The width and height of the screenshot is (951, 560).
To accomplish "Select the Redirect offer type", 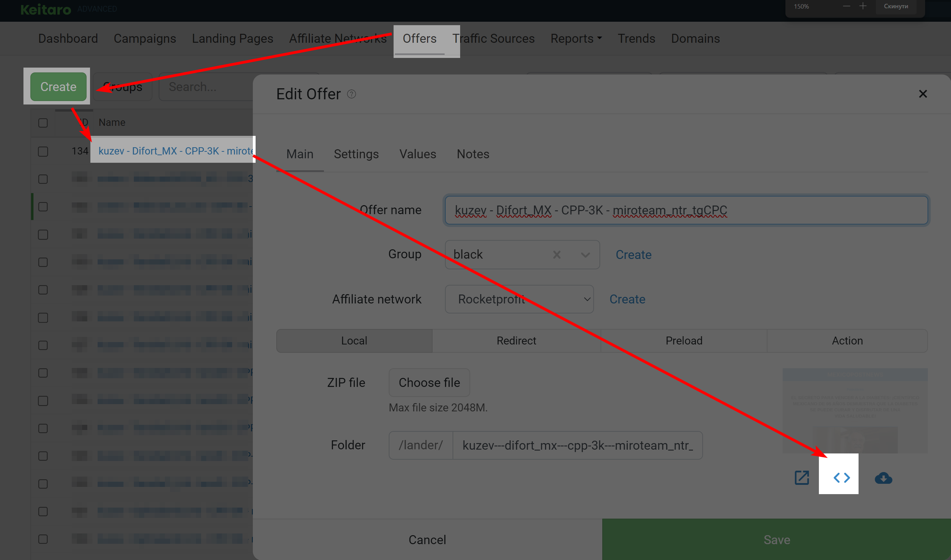I will [516, 341].
